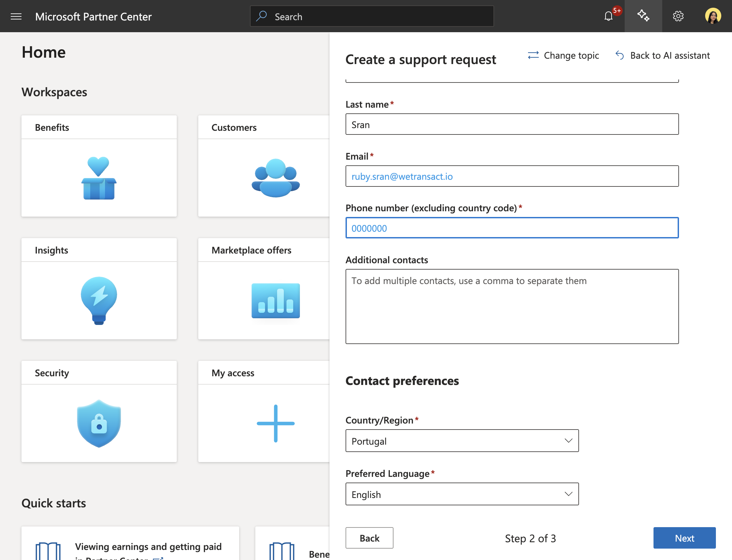Open the Insights workspace title

pyautogui.click(x=51, y=250)
